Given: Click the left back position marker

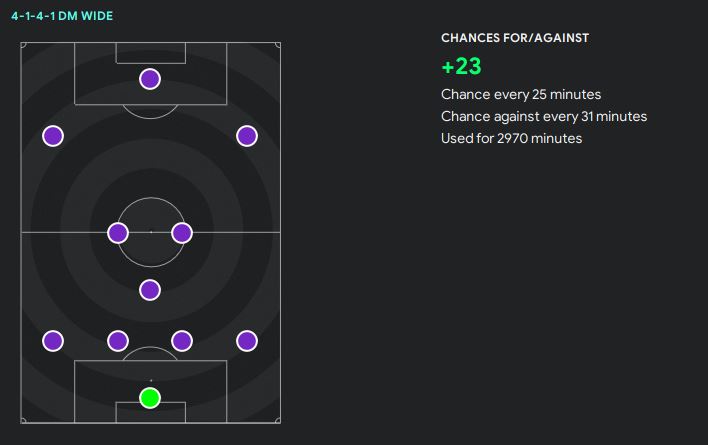Looking at the screenshot, I should tap(53, 341).
